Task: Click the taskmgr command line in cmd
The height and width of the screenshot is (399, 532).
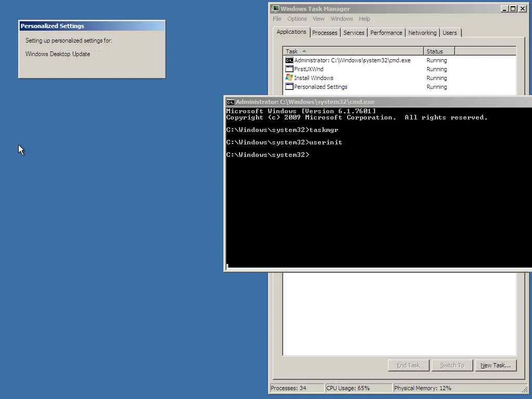Action: tap(282, 130)
